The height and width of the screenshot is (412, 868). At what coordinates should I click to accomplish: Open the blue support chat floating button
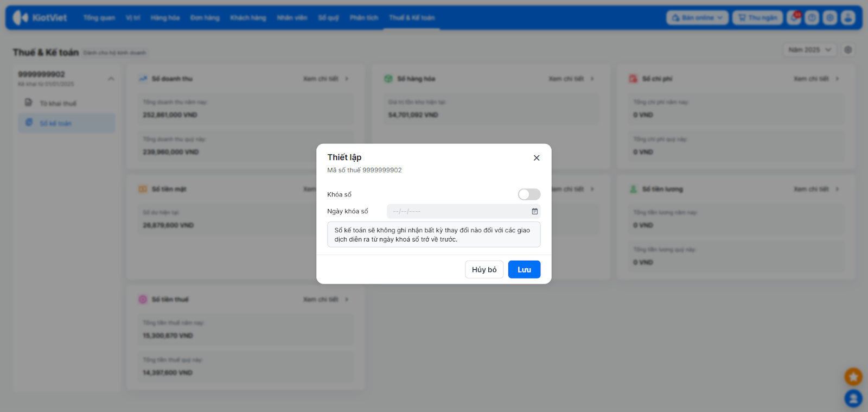coord(853,398)
